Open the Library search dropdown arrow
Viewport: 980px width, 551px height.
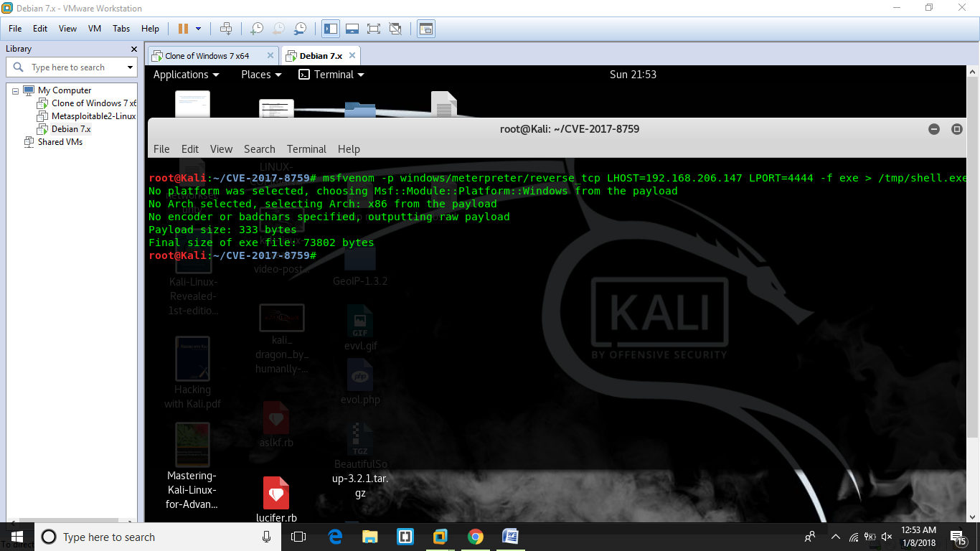130,67
